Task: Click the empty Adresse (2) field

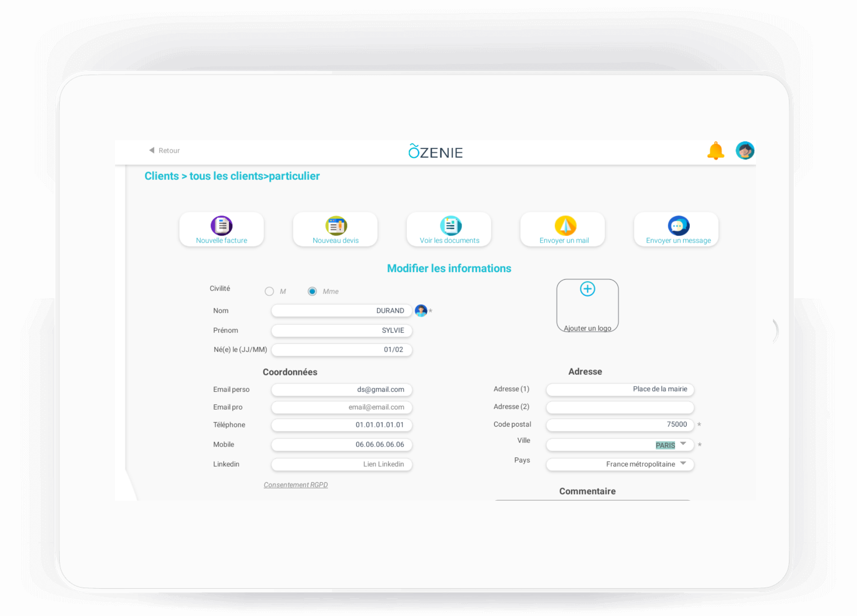Action: tap(620, 407)
